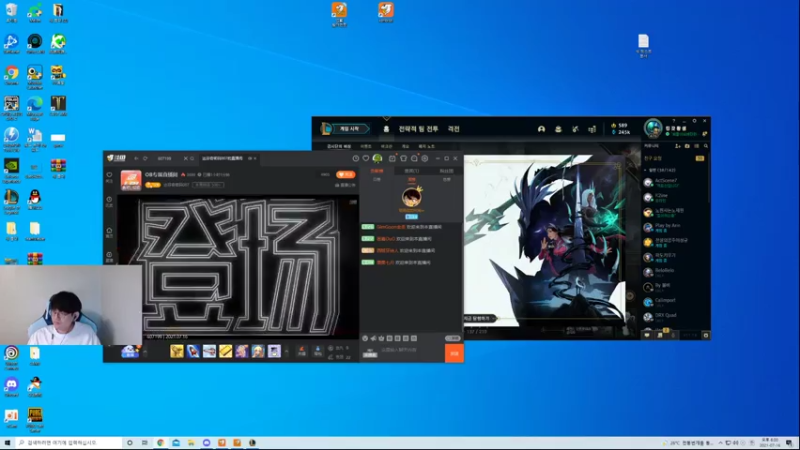Open the 격전 tab in League client
This screenshot has width=800, height=450.
pyautogui.click(x=454, y=129)
